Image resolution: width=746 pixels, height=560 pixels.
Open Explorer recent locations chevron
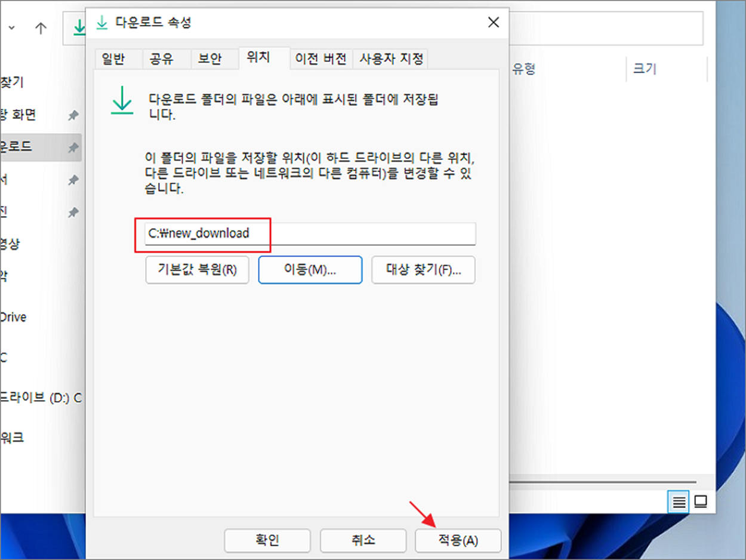pos(11,28)
